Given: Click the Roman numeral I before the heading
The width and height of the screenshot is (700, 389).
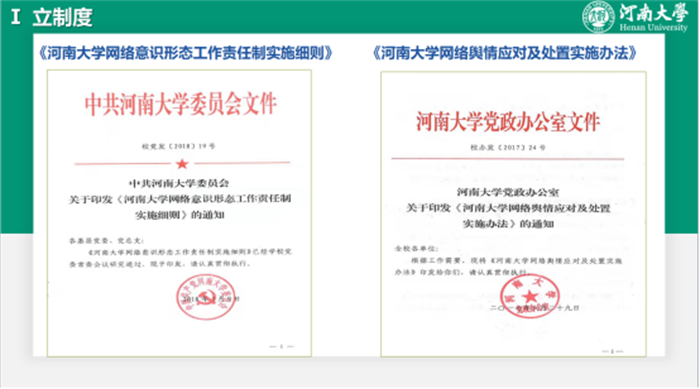Looking at the screenshot, I should [x=16, y=17].
